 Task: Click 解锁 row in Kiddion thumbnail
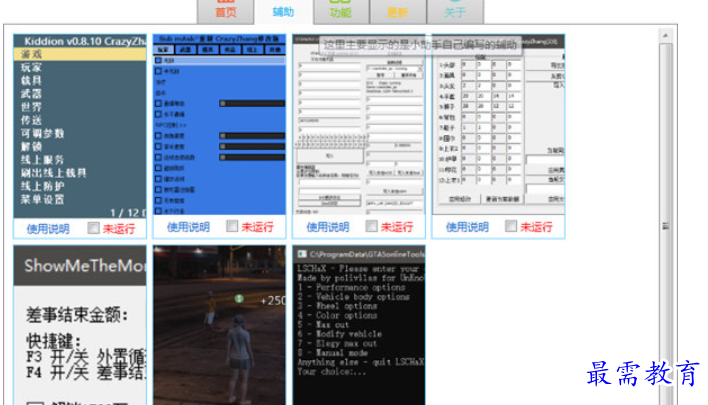point(80,147)
